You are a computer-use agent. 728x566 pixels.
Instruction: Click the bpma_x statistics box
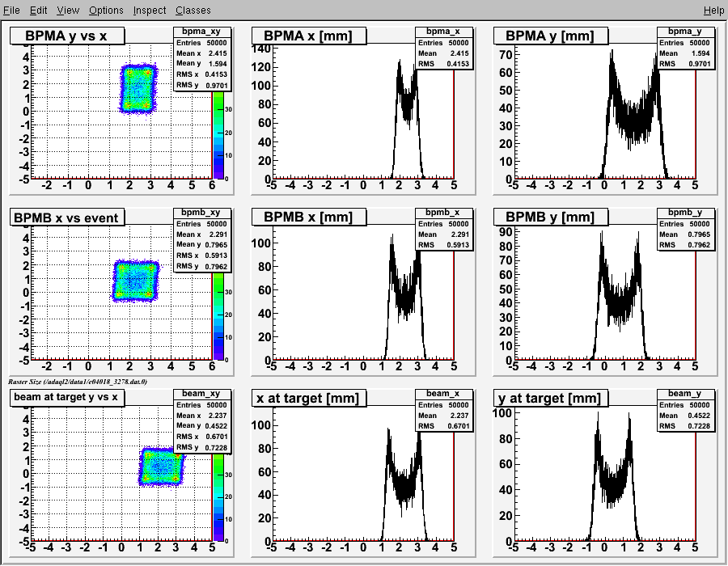click(444, 49)
